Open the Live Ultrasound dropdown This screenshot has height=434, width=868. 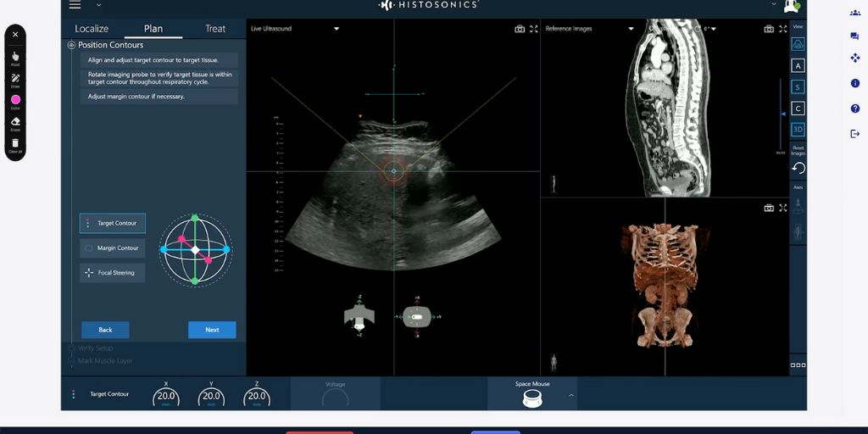point(337,29)
